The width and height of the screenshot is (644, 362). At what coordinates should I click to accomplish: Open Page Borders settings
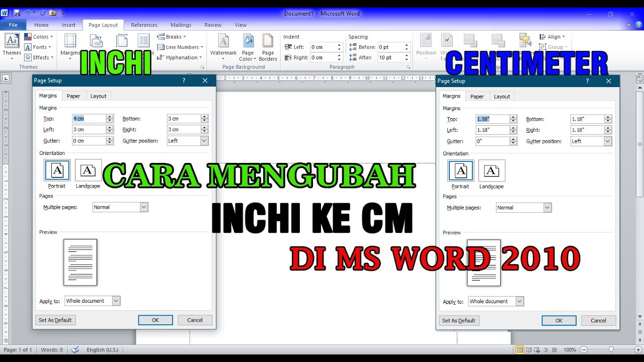click(x=268, y=47)
